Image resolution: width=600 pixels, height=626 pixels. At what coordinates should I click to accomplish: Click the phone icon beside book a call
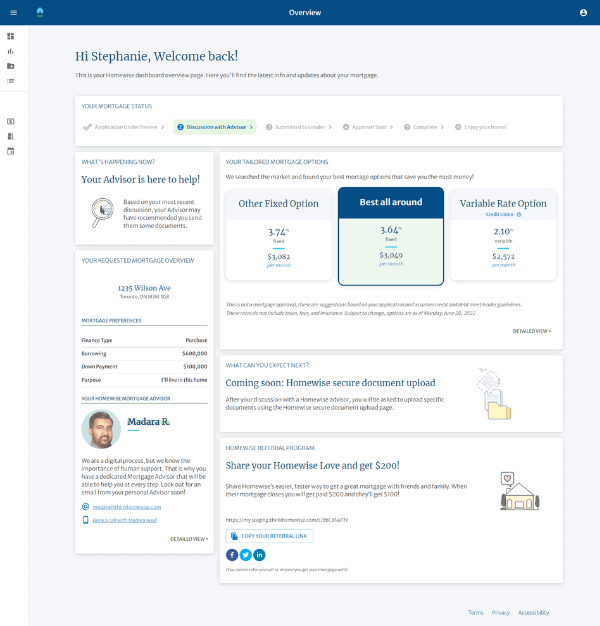point(85,520)
